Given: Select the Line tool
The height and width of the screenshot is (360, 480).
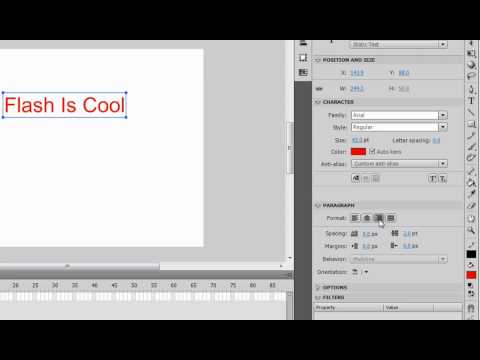Looking at the screenshot, I should click(x=471, y=112).
